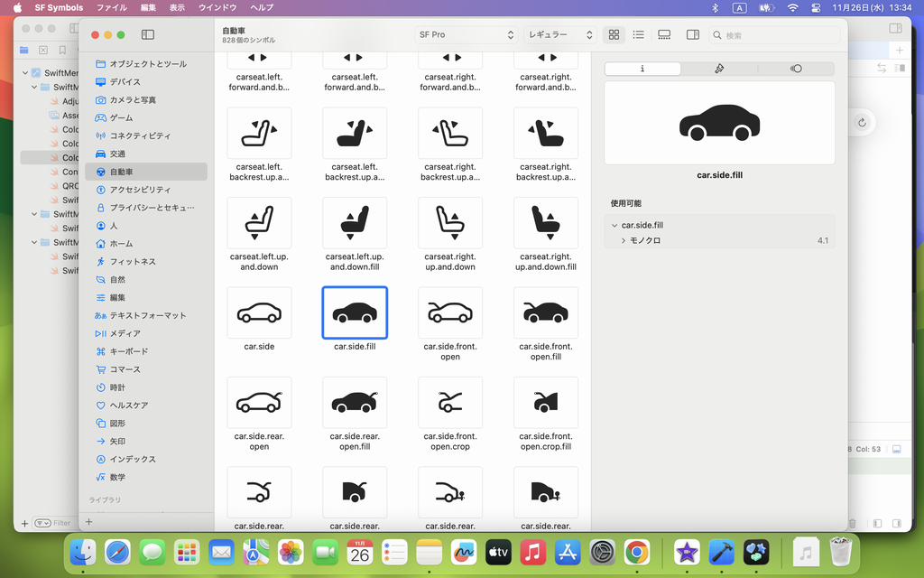Open the レギュラー weight dropdown
The width and height of the screenshot is (924, 578).
tap(560, 35)
